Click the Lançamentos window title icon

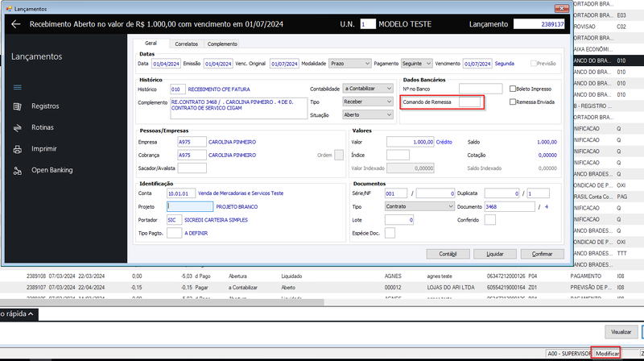[9, 9]
